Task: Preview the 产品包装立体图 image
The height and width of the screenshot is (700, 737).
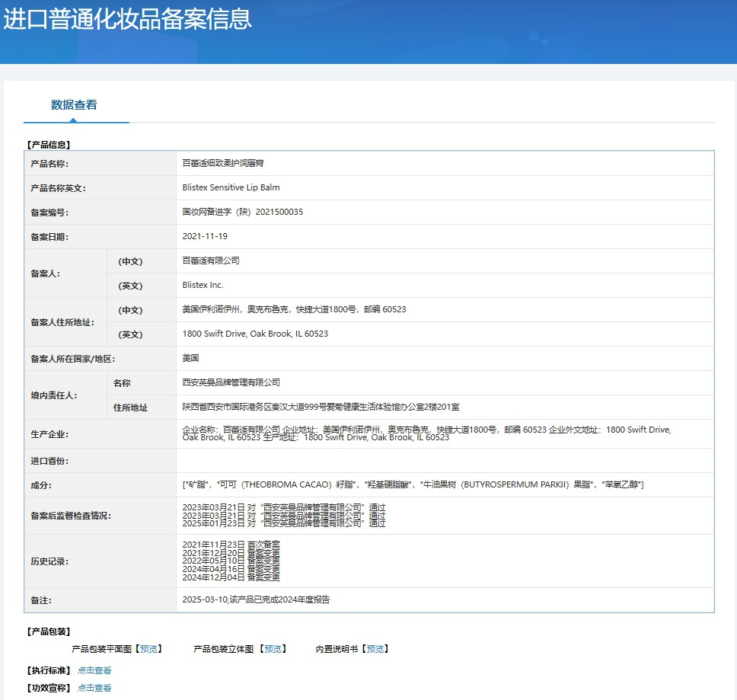Action: pos(273,649)
